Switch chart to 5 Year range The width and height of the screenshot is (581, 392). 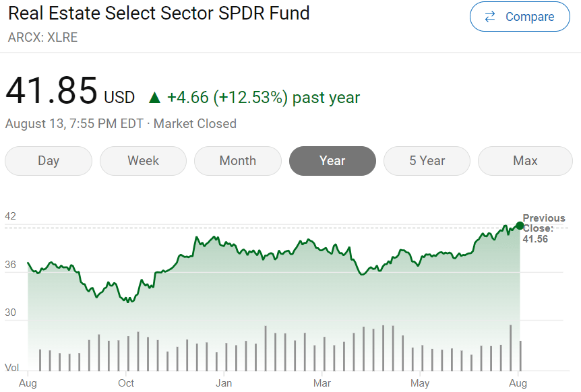[427, 161]
